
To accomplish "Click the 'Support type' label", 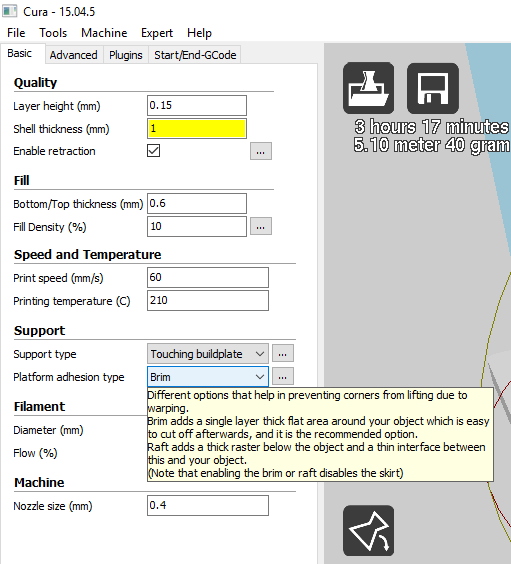I will [x=45, y=354].
